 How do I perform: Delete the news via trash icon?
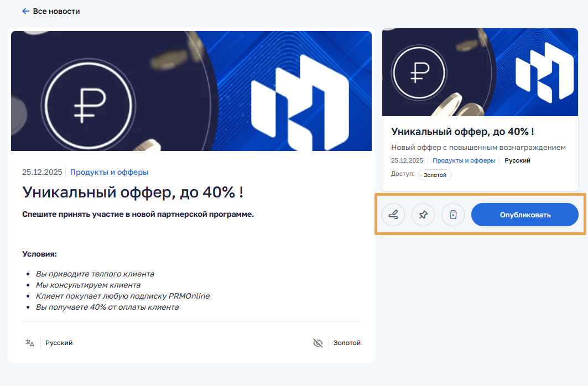click(453, 215)
